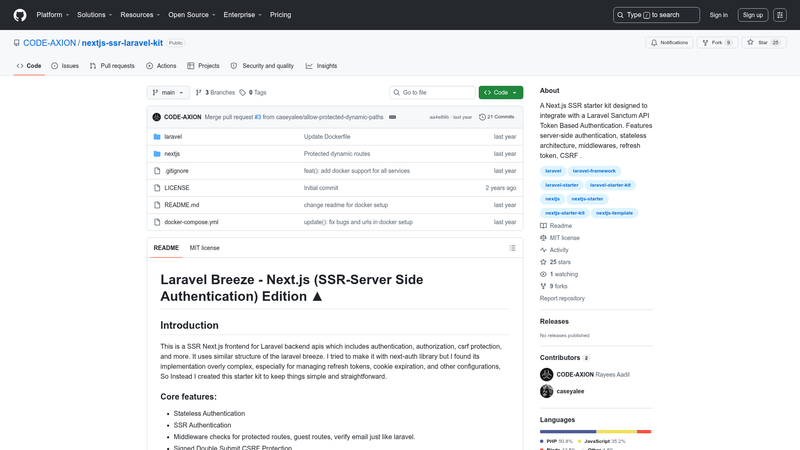The image size is (800, 450).
Task: Open the 21 Commits history
Action: [x=496, y=117]
